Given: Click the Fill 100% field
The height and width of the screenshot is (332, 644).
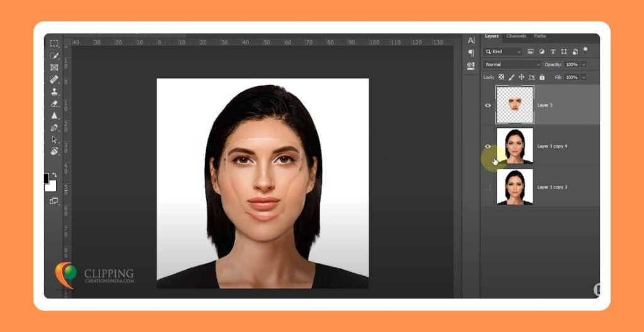Looking at the screenshot, I should point(572,77).
